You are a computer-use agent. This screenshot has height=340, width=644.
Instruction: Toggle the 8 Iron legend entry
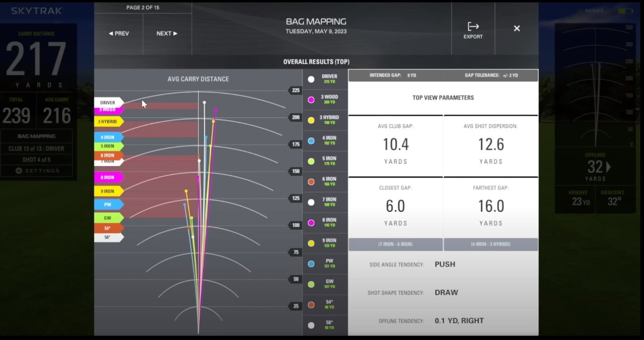(325, 223)
